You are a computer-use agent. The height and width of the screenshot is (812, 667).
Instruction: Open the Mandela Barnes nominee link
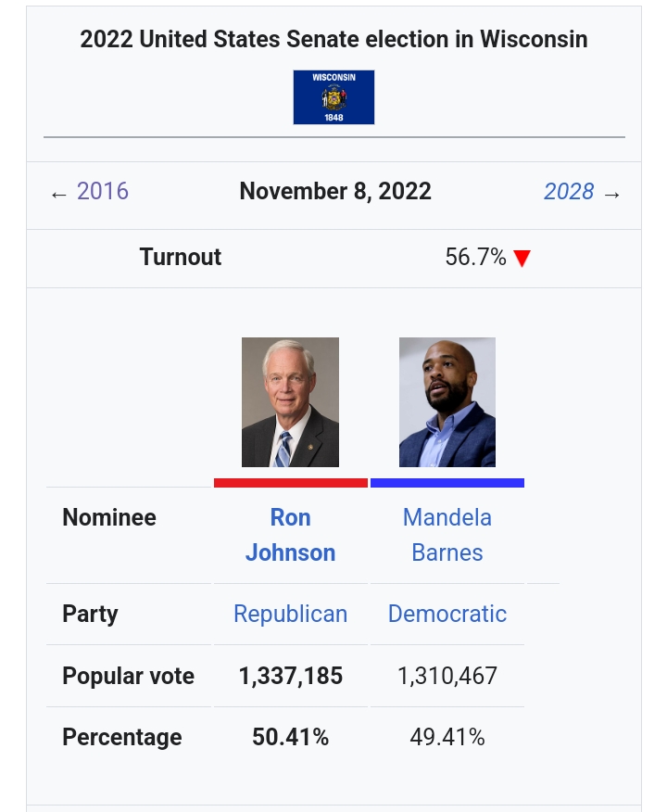447,535
